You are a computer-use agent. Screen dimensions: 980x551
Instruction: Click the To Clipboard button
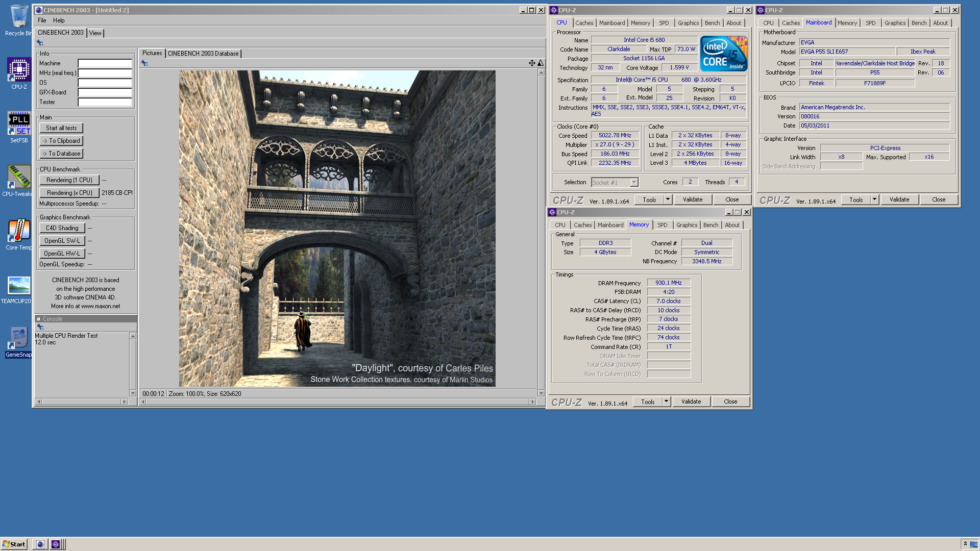click(x=61, y=141)
